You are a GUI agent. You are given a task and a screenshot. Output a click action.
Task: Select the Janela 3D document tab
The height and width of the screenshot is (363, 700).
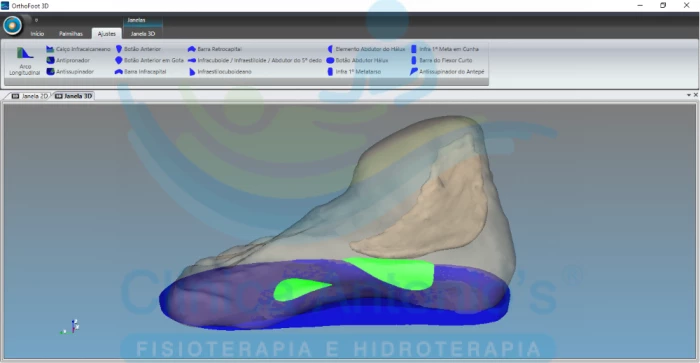[74, 96]
